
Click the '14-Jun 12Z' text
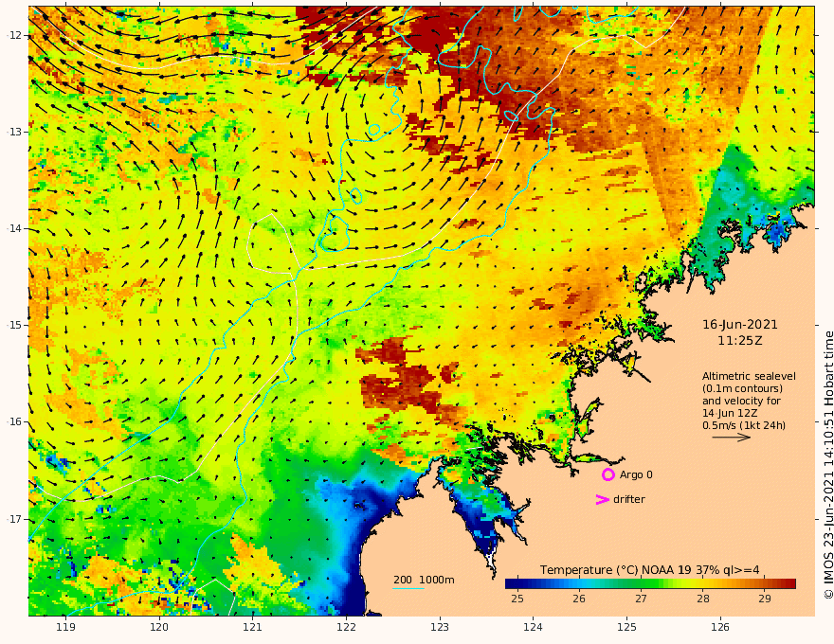[x=730, y=413]
